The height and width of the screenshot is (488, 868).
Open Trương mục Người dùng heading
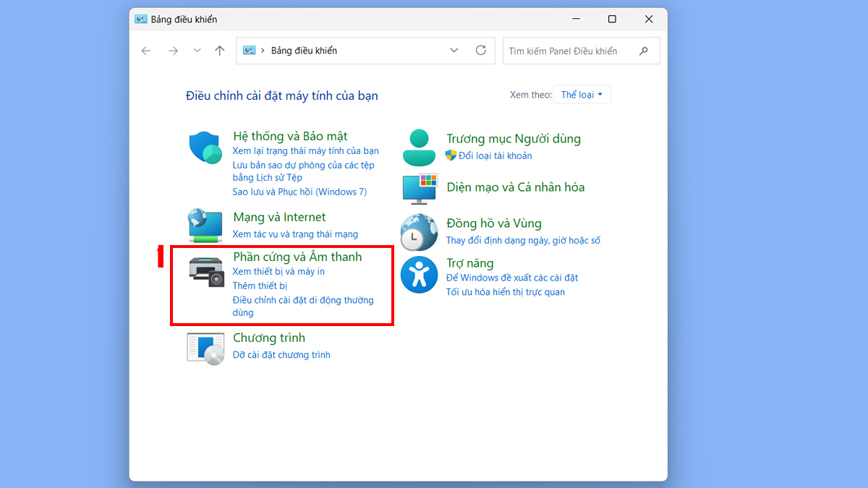(x=514, y=139)
